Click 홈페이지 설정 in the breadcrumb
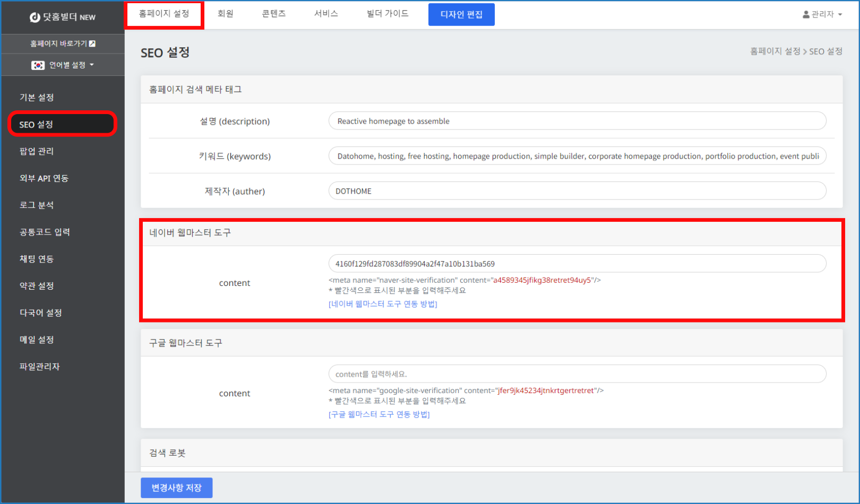Screen dimensions: 860x504 tap(775, 51)
